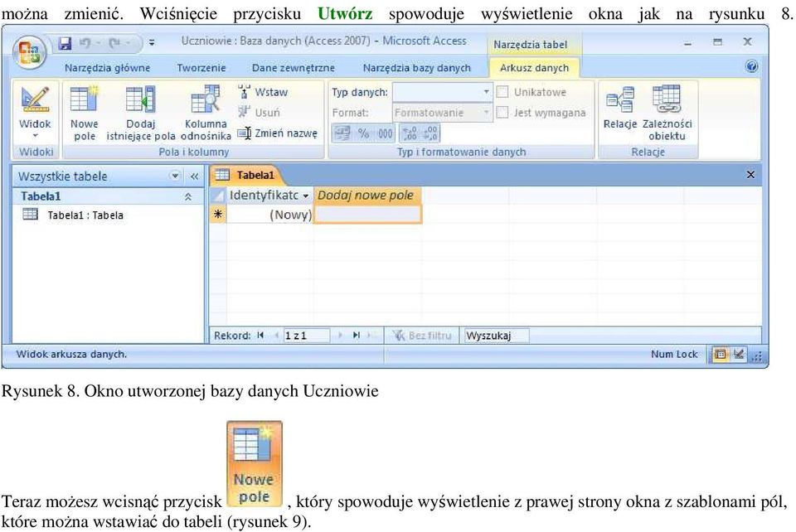Collapse the Tabela1 group

[x=188, y=196]
